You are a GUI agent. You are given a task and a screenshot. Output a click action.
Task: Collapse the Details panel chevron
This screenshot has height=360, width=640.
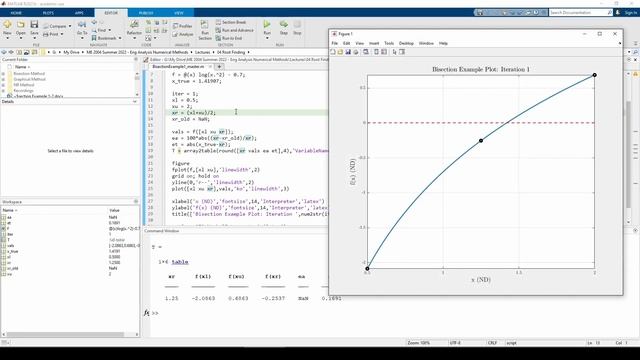pos(135,101)
